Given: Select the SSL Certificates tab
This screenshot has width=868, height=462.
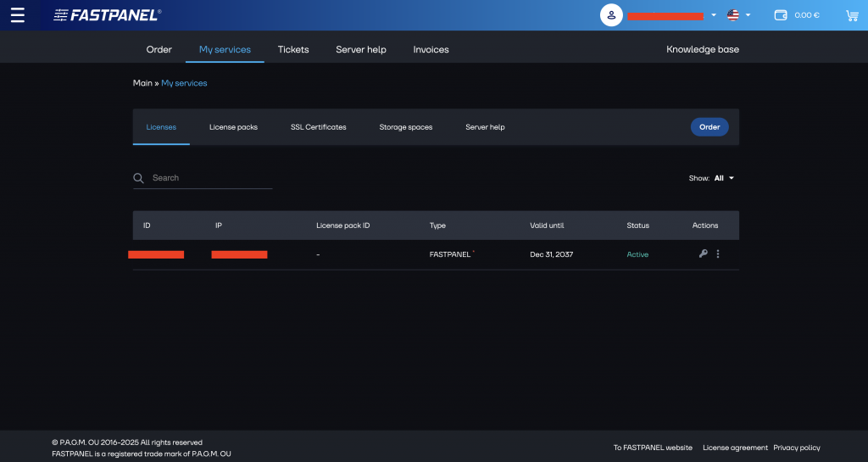Looking at the screenshot, I should 318,127.
